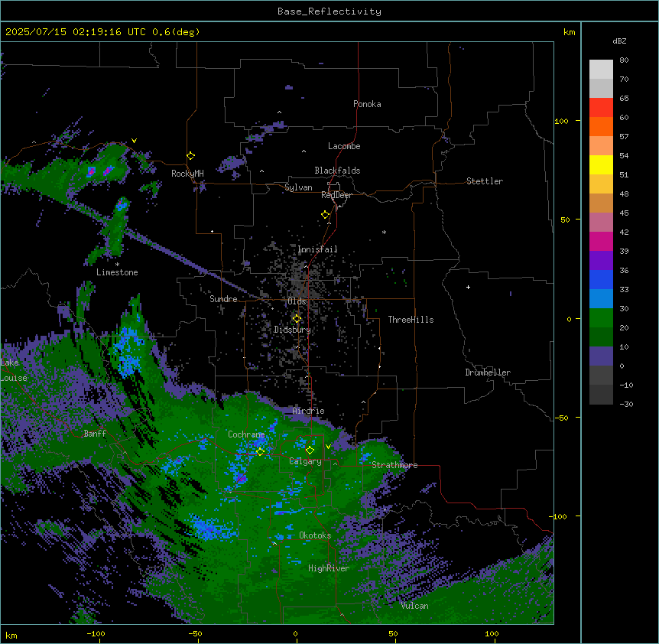Click the -30 value in the dBZ legend
659x644 pixels.
[x=626, y=405]
